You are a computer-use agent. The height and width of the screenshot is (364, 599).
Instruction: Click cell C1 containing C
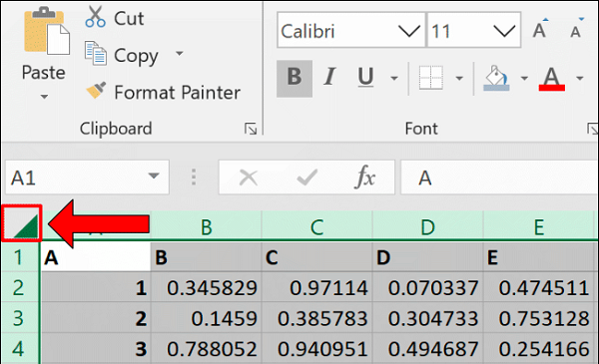(317, 257)
